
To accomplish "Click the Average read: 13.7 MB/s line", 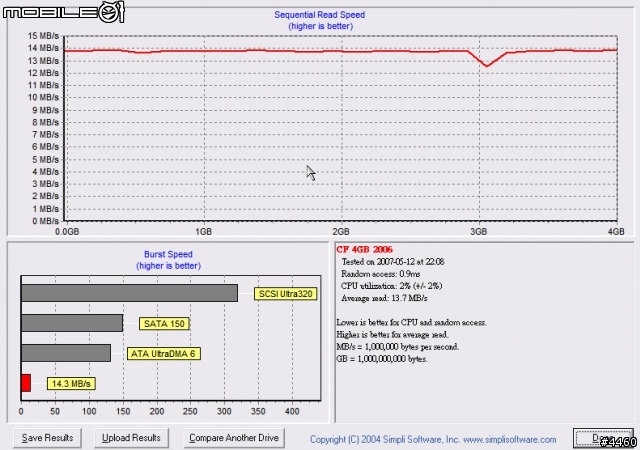I will [384, 299].
